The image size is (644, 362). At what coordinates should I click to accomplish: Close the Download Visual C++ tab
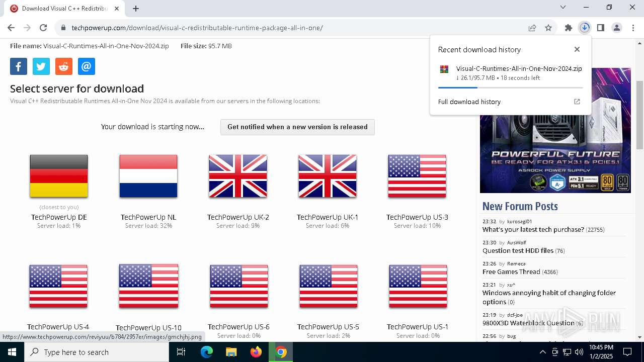point(117,8)
